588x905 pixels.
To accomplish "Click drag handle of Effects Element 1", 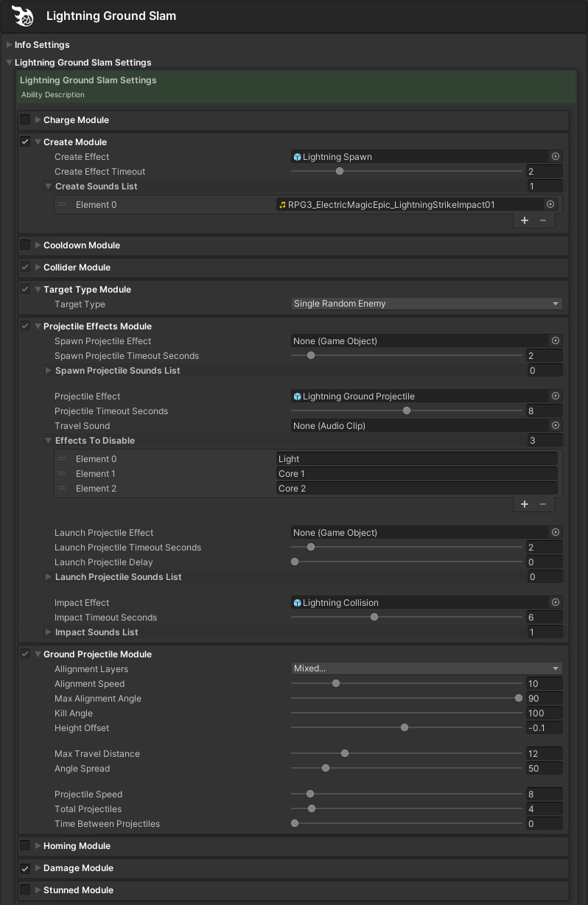I will [63, 474].
